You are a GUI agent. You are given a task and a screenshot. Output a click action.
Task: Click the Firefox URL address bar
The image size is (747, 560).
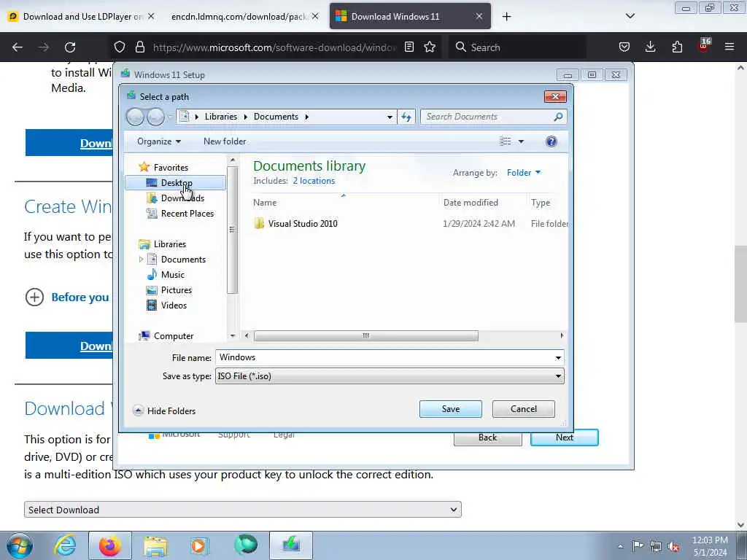click(274, 47)
